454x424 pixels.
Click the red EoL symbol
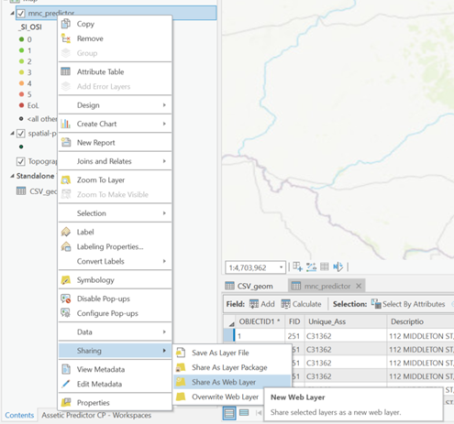[21, 105]
